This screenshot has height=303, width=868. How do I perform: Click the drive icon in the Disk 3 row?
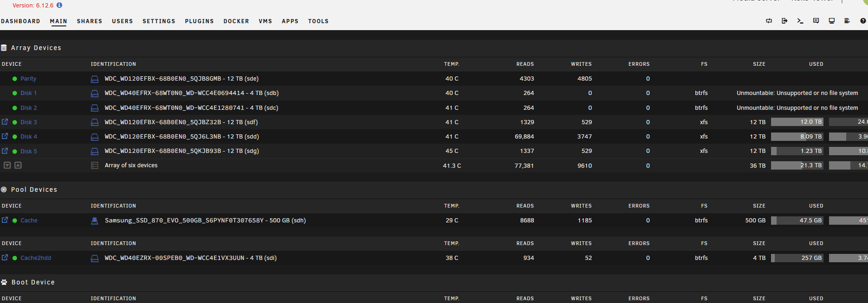pyautogui.click(x=95, y=122)
